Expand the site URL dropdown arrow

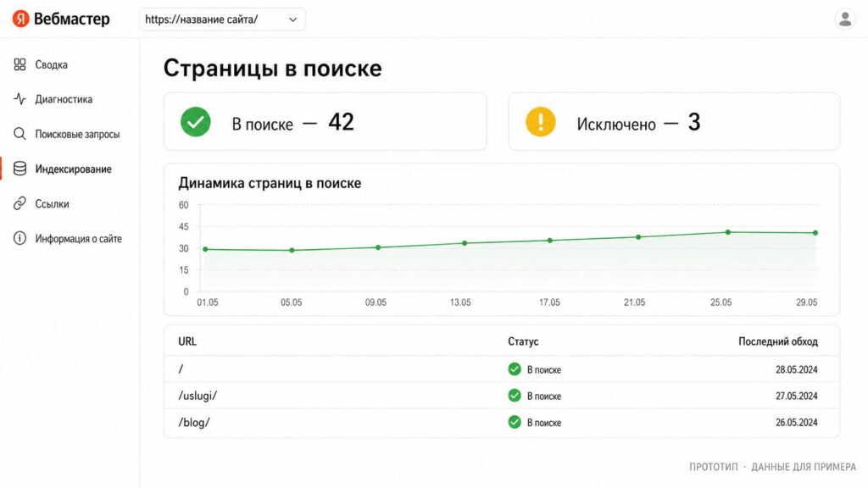pyautogui.click(x=292, y=19)
